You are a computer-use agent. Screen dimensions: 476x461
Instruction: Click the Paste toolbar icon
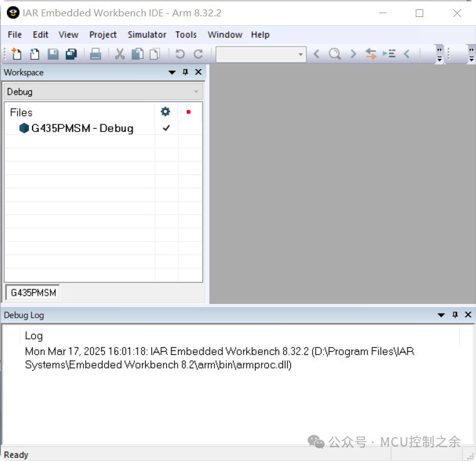coord(155,54)
